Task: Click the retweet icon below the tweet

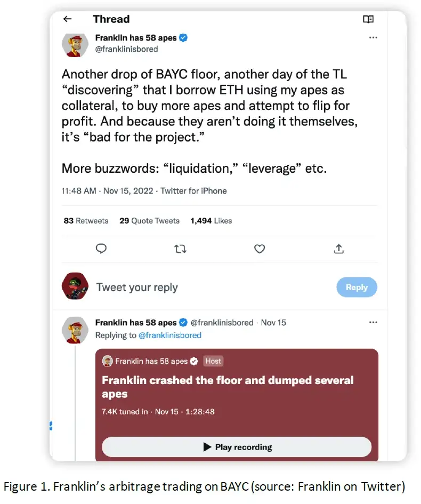Action: 180,249
